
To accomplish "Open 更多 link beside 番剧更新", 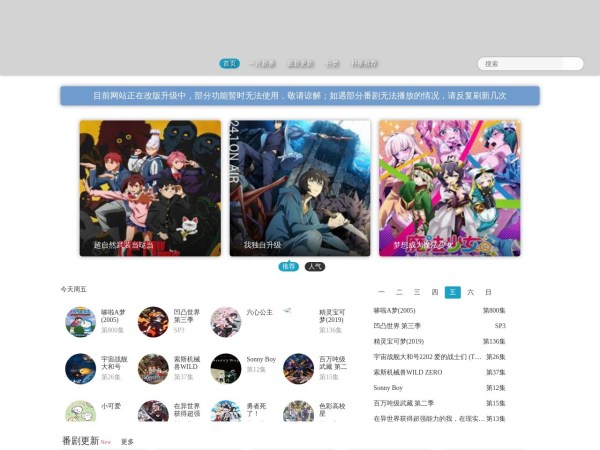I will pyautogui.click(x=127, y=441).
